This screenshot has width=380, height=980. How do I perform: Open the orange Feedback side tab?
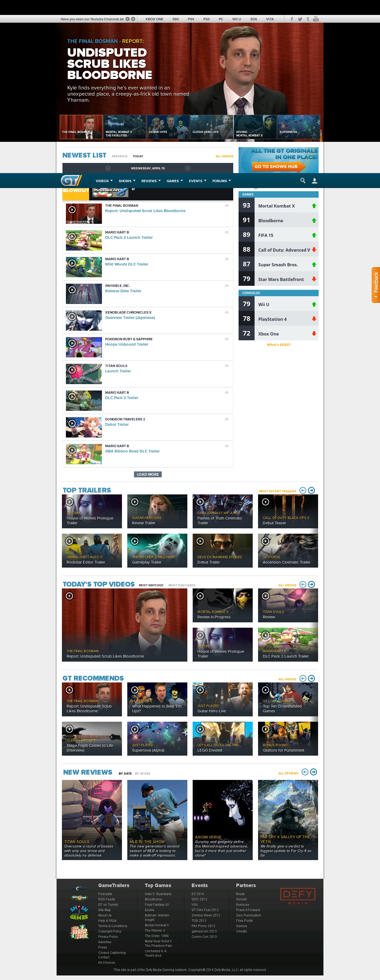tap(375, 284)
